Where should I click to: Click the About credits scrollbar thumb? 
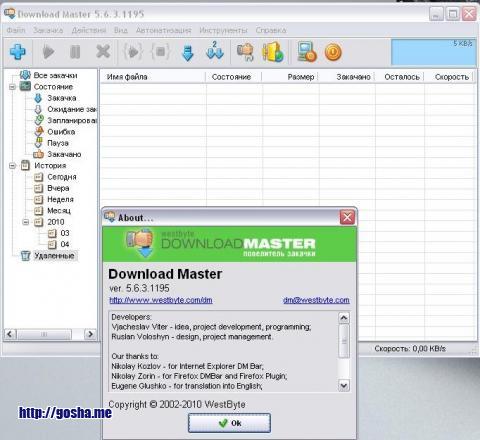coord(344,341)
